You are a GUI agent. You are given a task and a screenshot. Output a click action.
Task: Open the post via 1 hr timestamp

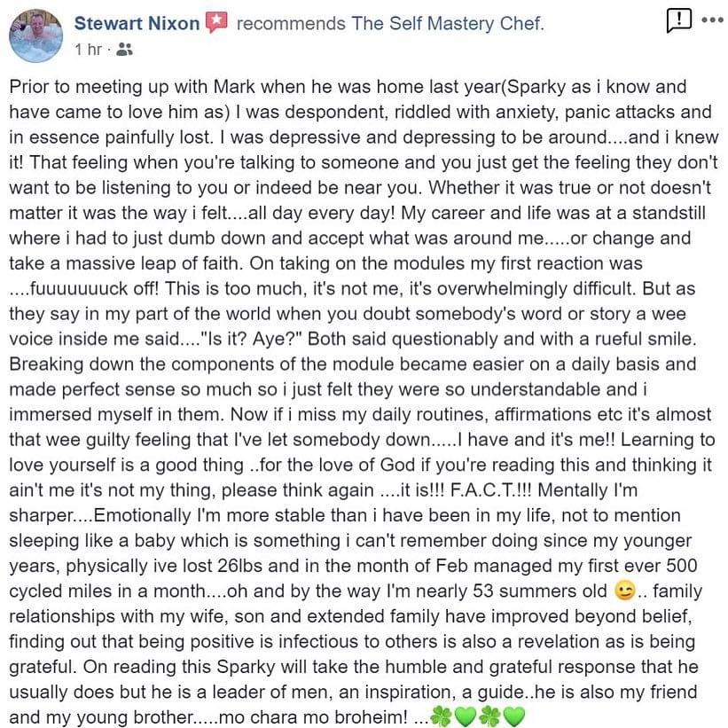point(87,50)
